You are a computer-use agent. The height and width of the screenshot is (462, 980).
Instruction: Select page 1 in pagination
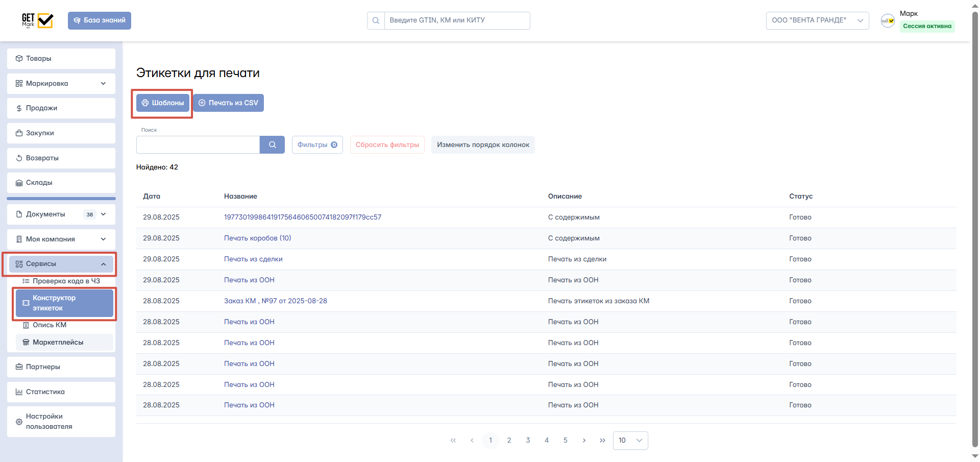(491, 441)
